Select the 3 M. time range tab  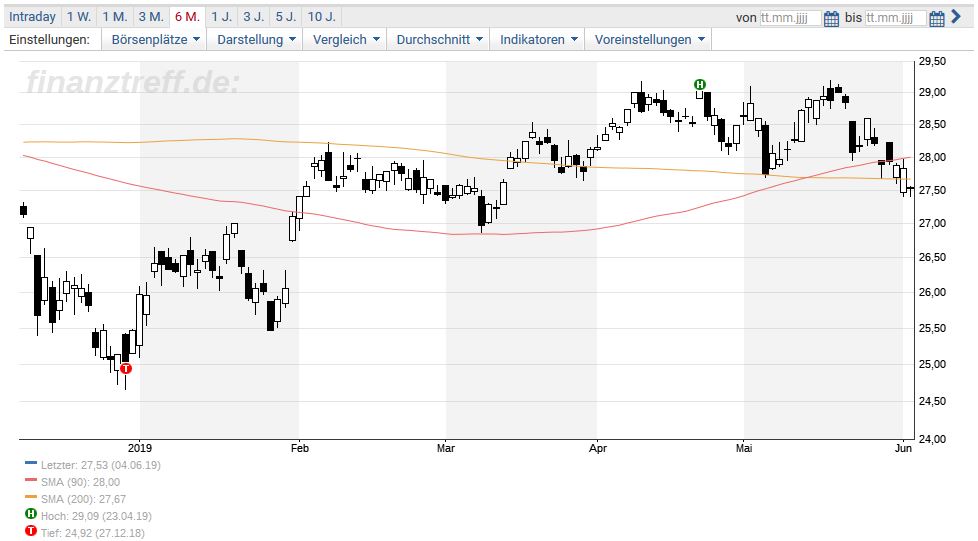pos(151,17)
